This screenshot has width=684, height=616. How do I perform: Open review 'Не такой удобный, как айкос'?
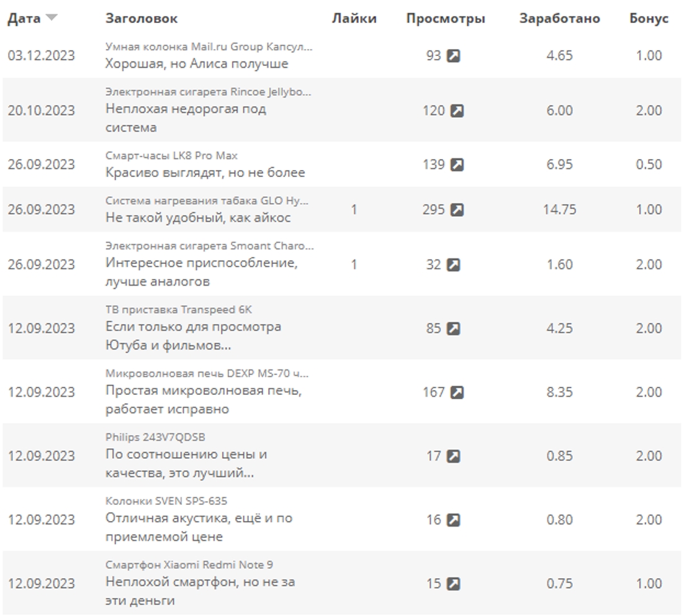(198, 217)
